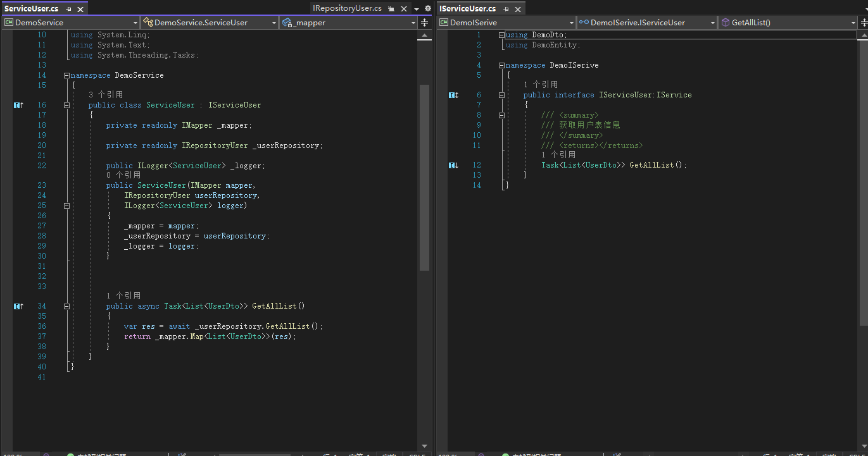Click the interface margin icon on ServiceUser class line 16
Viewport: 868px width, 456px height.
(x=18, y=105)
